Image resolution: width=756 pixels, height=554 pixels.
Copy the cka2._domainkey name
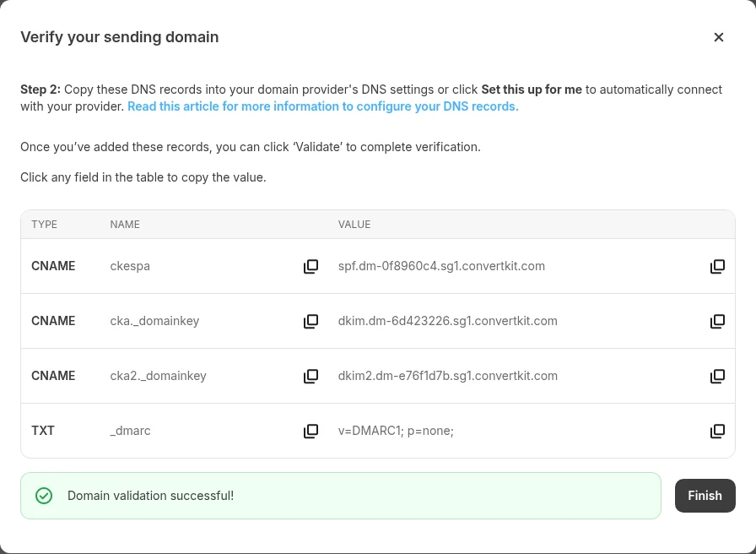click(311, 376)
